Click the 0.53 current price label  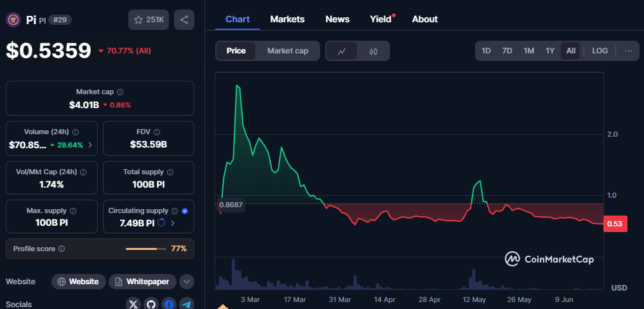click(x=615, y=224)
